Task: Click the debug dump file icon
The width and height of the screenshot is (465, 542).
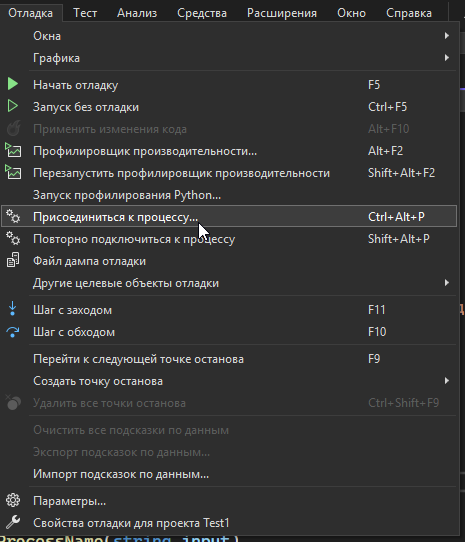Action: [x=13, y=261]
